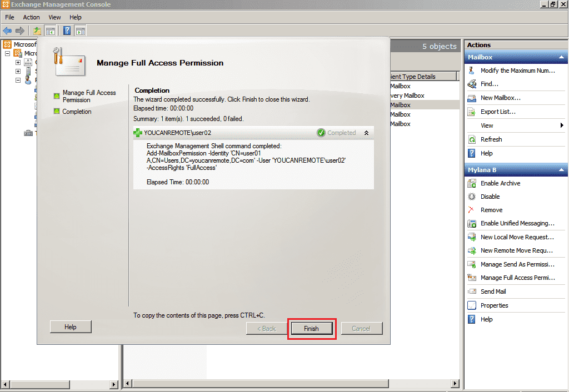Toggle Show/Hide Console Tree toolbar icon
This screenshot has width=569, height=392.
[x=50, y=31]
